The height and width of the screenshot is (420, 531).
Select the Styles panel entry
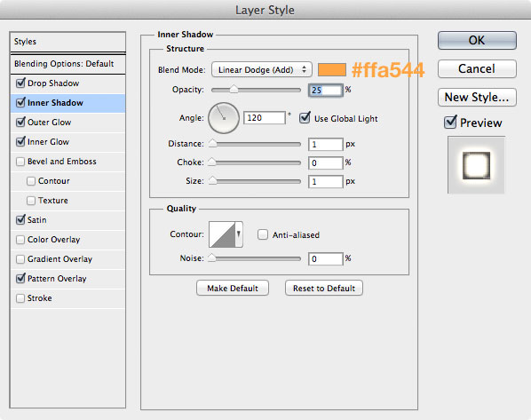coord(67,42)
